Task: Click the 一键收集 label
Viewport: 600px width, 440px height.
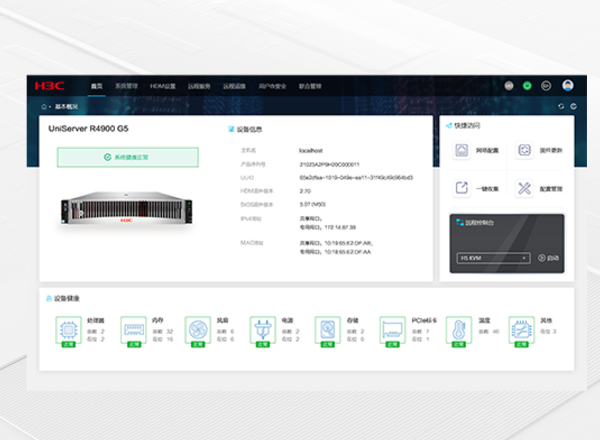Action: [x=487, y=189]
